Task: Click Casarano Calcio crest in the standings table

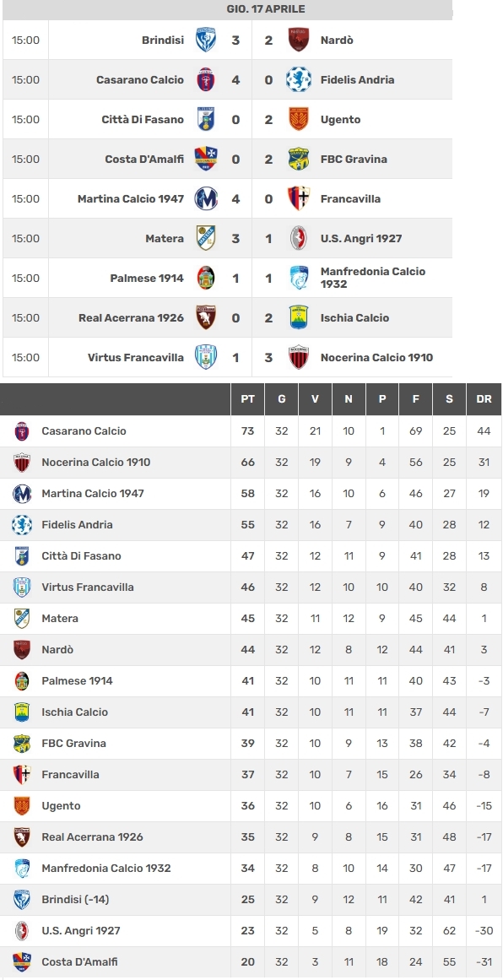Action: [22, 431]
